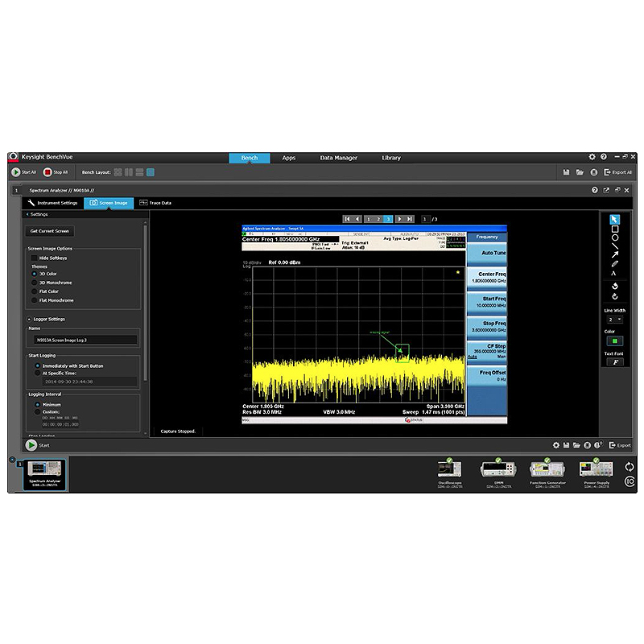Pick the text annotation tool
644x644 pixels.
tap(613, 273)
